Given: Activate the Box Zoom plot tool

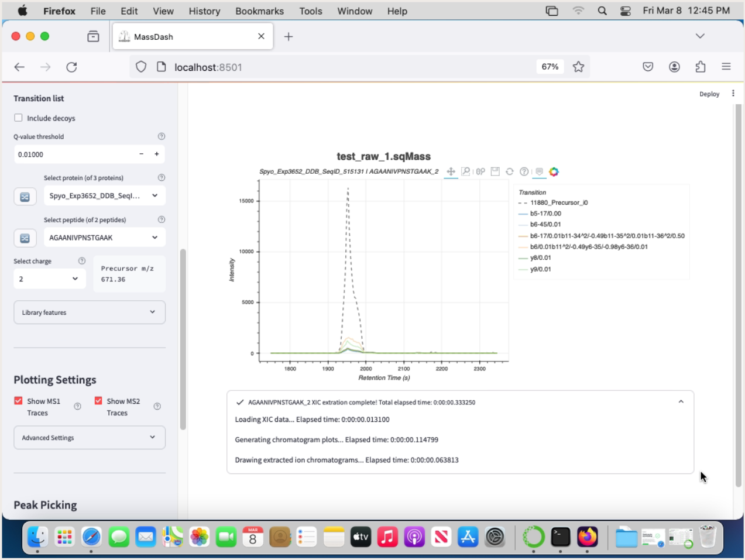Looking at the screenshot, I should coord(466,171).
